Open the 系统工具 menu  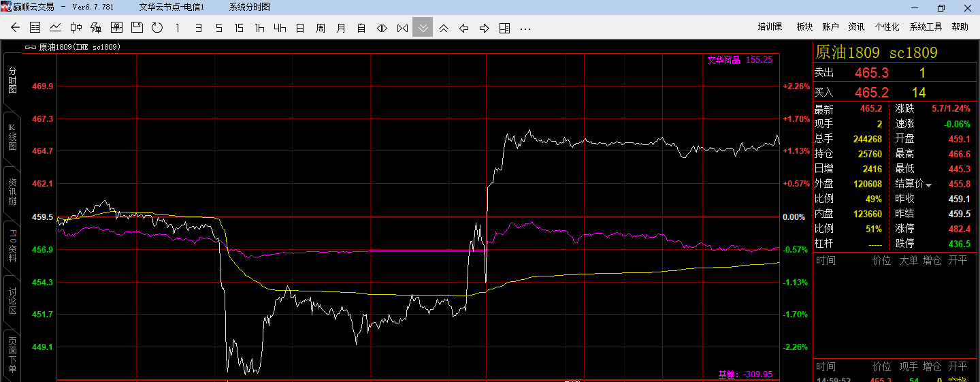pyautogui.click(x=926, y=27)
